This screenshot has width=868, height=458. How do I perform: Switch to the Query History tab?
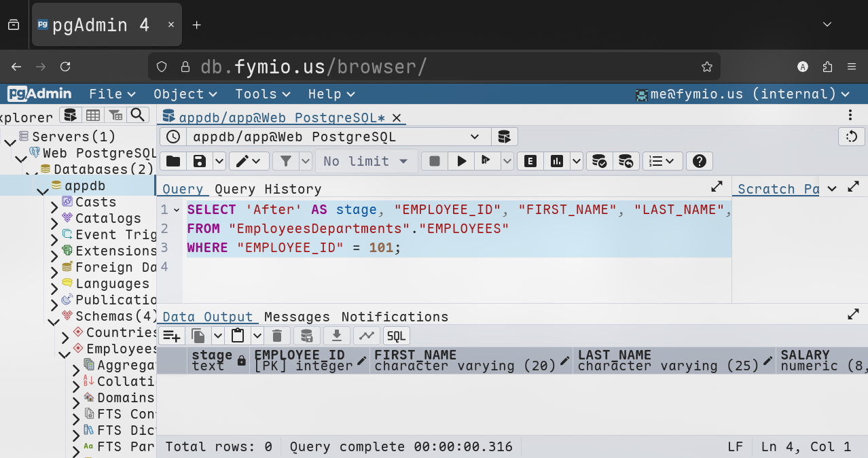(268, 189)
